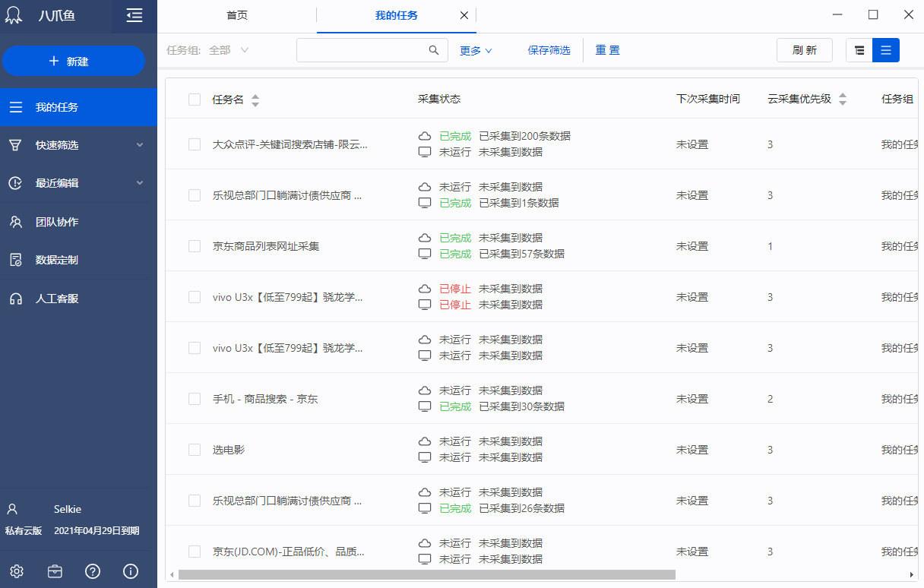Click 保存筛选 link
This screenshot has width=924, height=588.
(549, 50)
